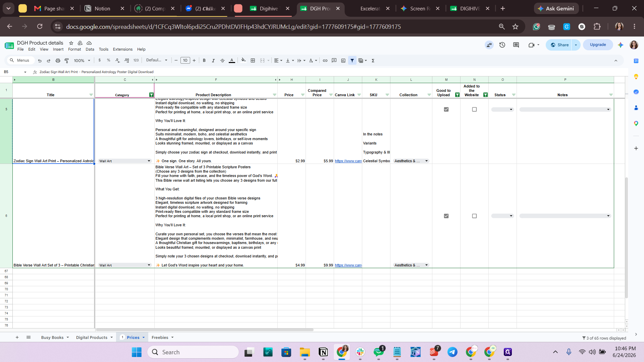The image size is (644, 362).
Task: Click the Share button
Action: point(559,45)
